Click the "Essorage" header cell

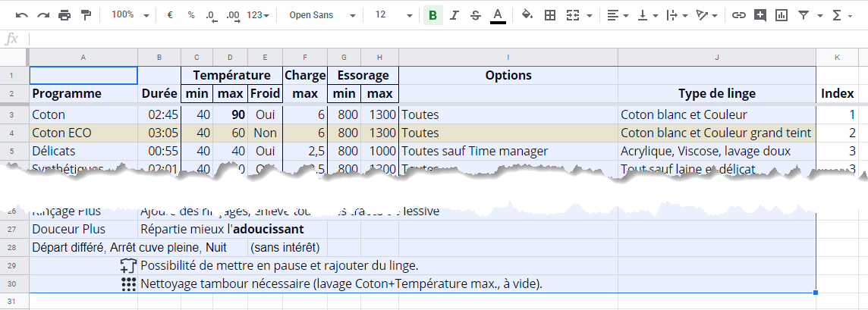(x=363, y=75)
